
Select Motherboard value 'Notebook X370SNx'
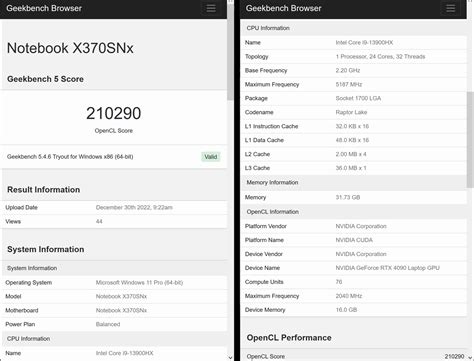(x=121, y=310)
